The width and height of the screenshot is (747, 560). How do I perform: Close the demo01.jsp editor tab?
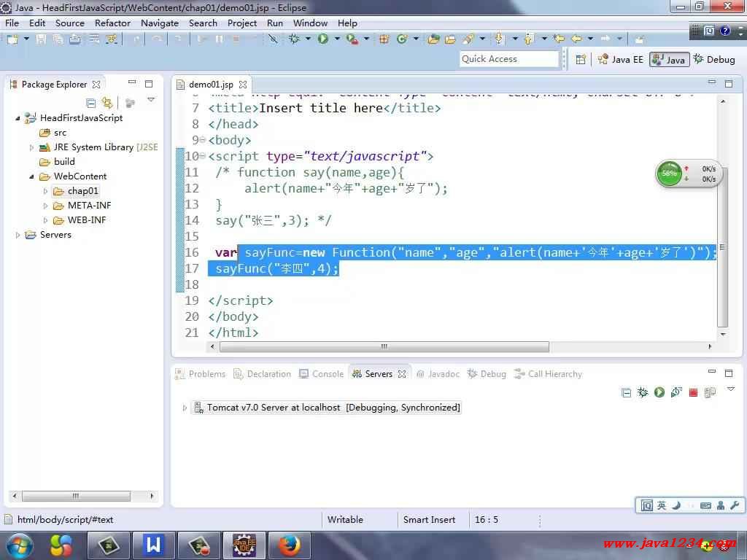[x=243, y=85]
